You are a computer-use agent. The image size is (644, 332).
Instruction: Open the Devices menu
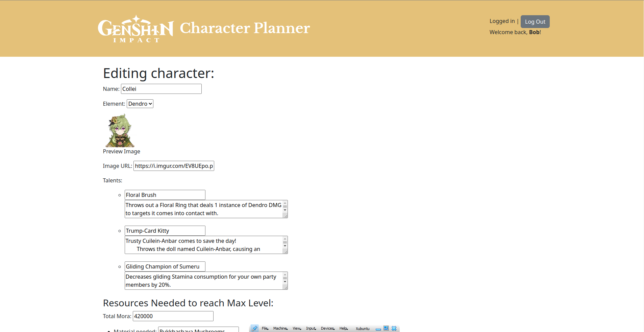coord(326,328)
